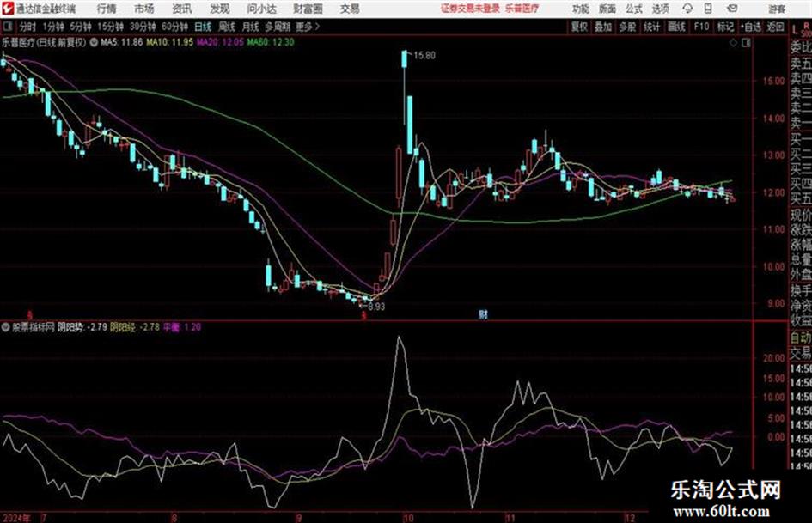Switch to the 30分钟 period tab
Image resolution: width=812 pixels, height=523 pixels.
[x=143, y=27]
